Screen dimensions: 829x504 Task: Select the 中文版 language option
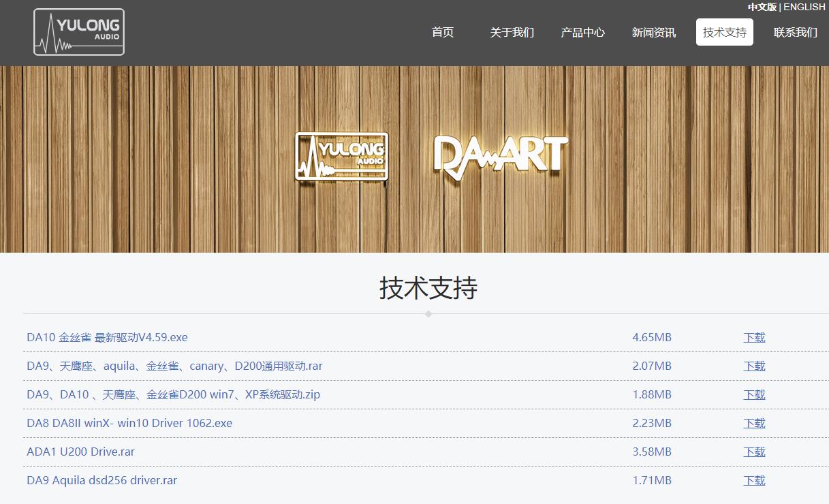point(764,7)
